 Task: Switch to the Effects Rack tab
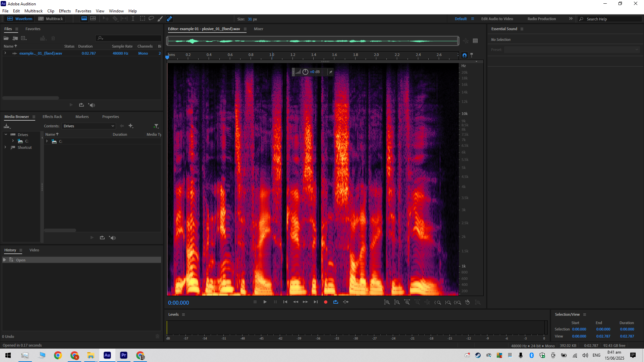pyautogui.click(x=52, y=117)
